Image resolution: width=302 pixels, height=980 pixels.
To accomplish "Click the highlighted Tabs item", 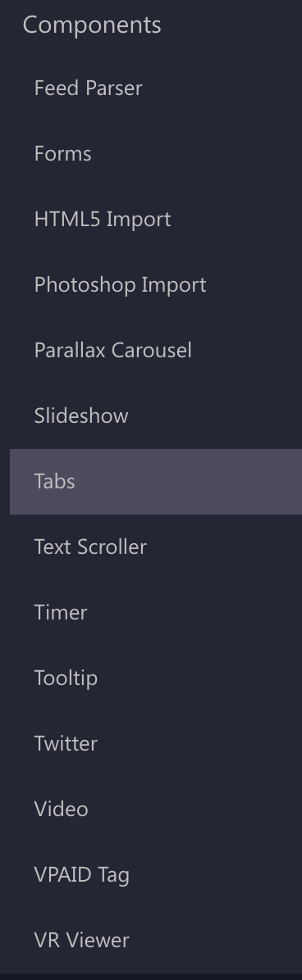I will pyautogui.click(x=155, y=482).
